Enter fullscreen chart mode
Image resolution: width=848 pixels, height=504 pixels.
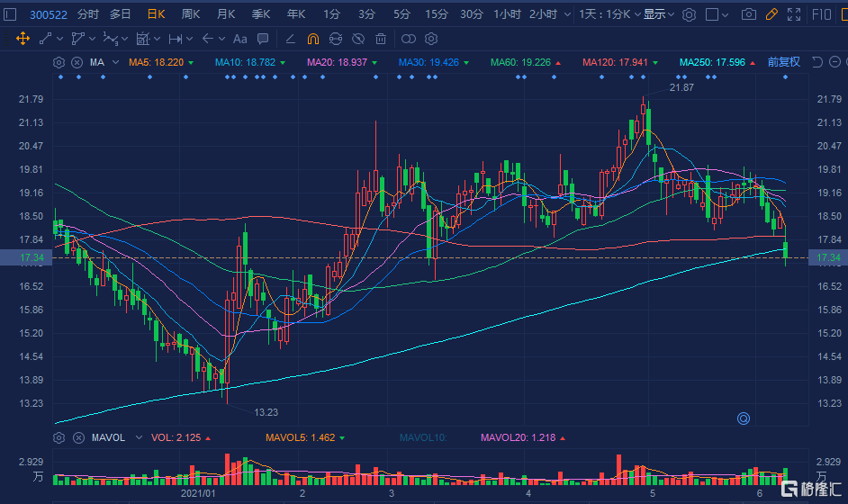pyautogui.click(x=793, y=14)
